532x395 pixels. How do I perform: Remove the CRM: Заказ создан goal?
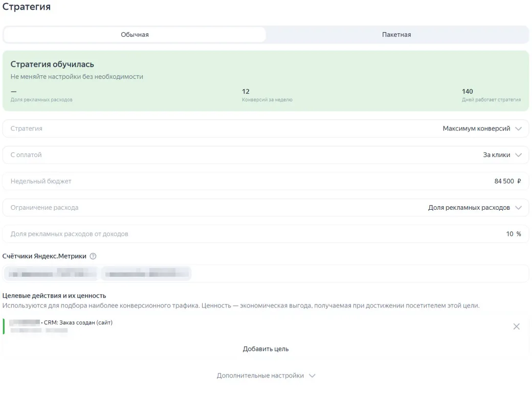[x=516, y=326]
